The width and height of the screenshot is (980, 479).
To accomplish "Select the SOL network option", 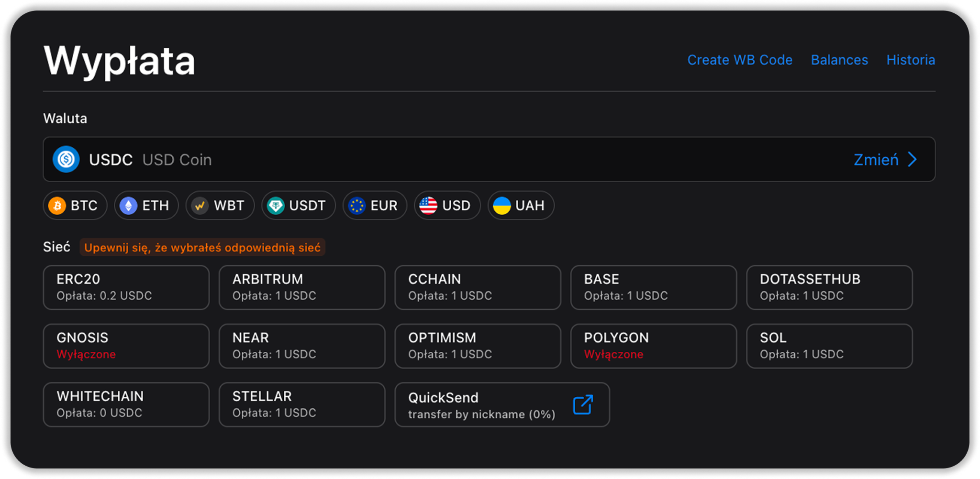I will pyautogui.click(x=829, y=346).
